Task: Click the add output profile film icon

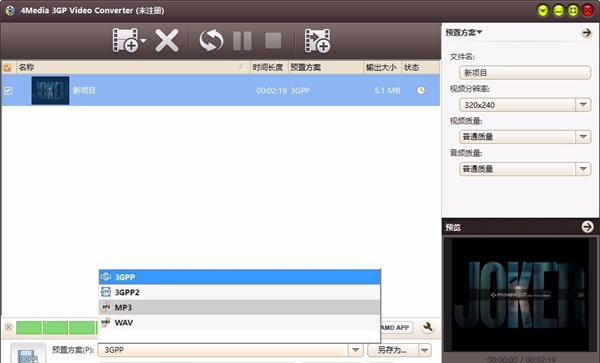Action: (317, 40)
